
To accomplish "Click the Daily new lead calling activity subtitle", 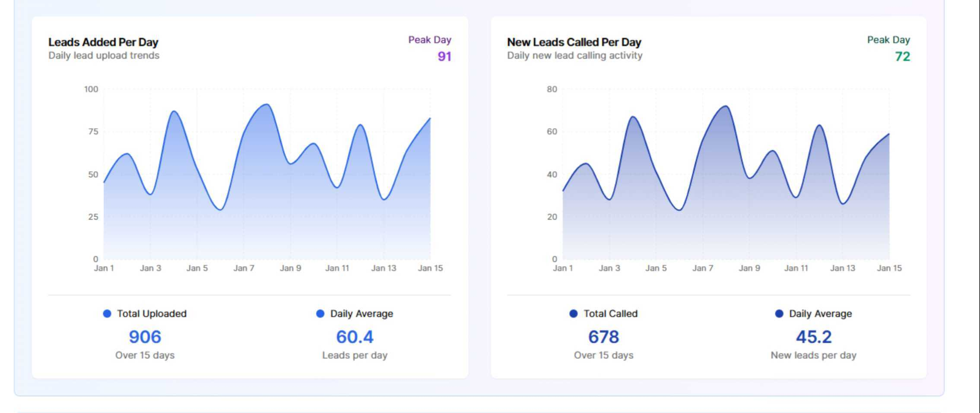I will [574, 56].
